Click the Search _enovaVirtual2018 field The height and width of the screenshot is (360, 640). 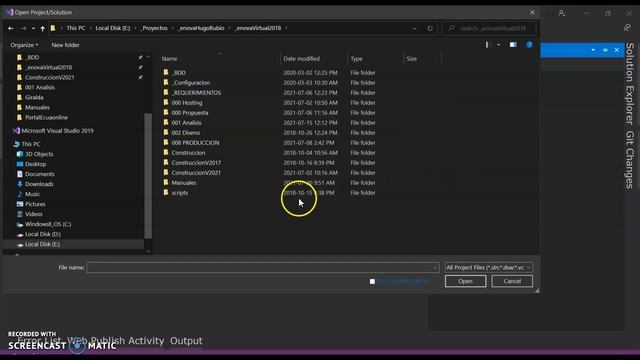click(x=490, y=28)
